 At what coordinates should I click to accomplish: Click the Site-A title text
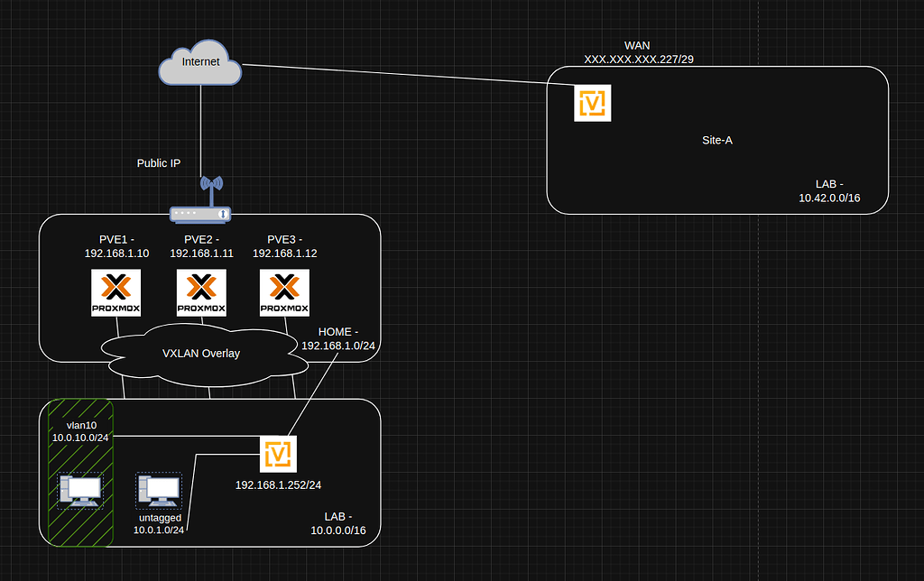pos(716,140)
